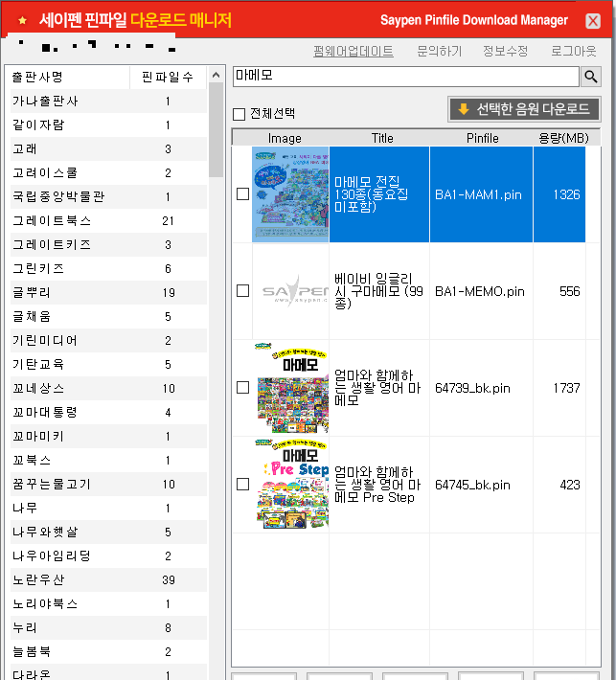This screenshot has width=616, height=680.
Task: Tick the 전체선택 select-all checkbox
Action: click(240, 114)
